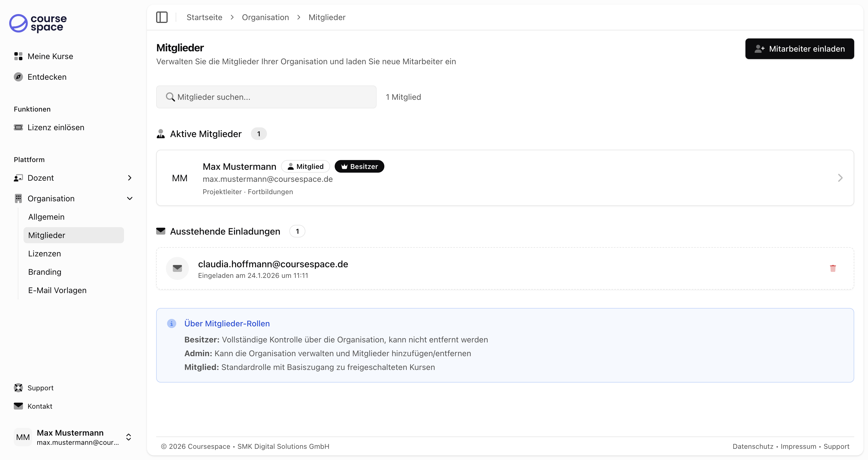Screen dimensions: 868x460
Task: Collapse the Organisation submenu
Action: [x=129, y=198]
